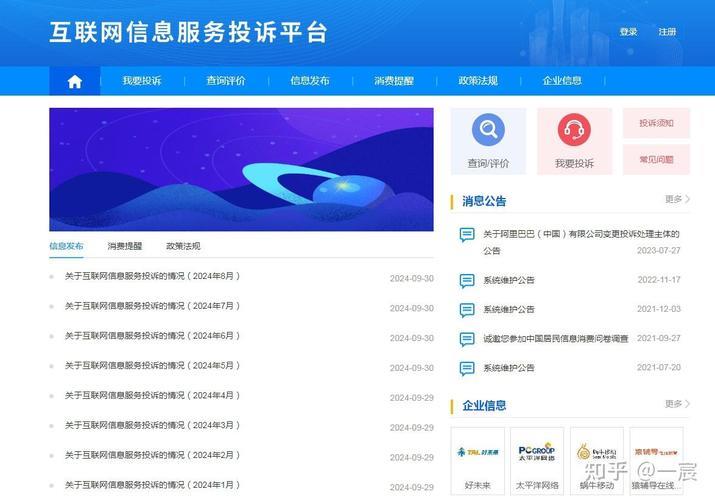Open the 2024年8月 complaint report link
Screen dimensions: 715x500
[153, 277]
